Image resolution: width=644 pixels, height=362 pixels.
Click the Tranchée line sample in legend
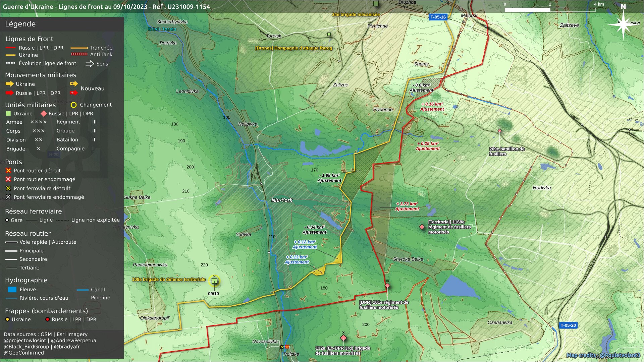tap(79, 48)
